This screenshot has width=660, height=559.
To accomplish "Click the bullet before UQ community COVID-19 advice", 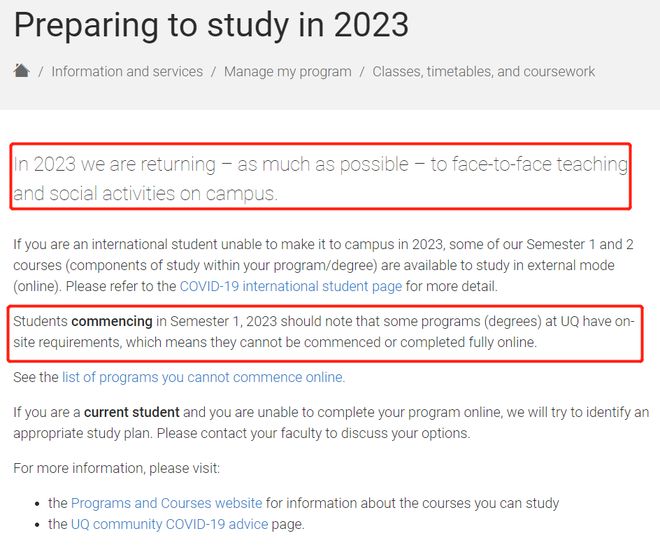I will click(37, 525).
